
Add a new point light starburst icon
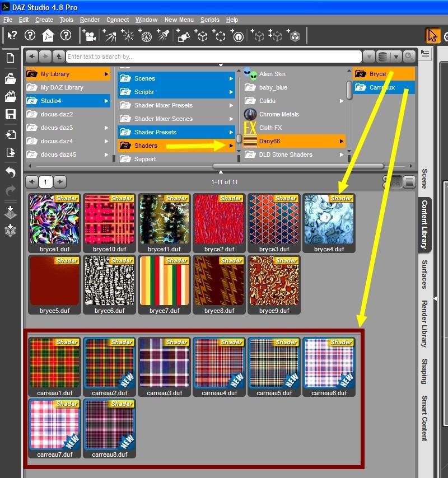point(128,35)
